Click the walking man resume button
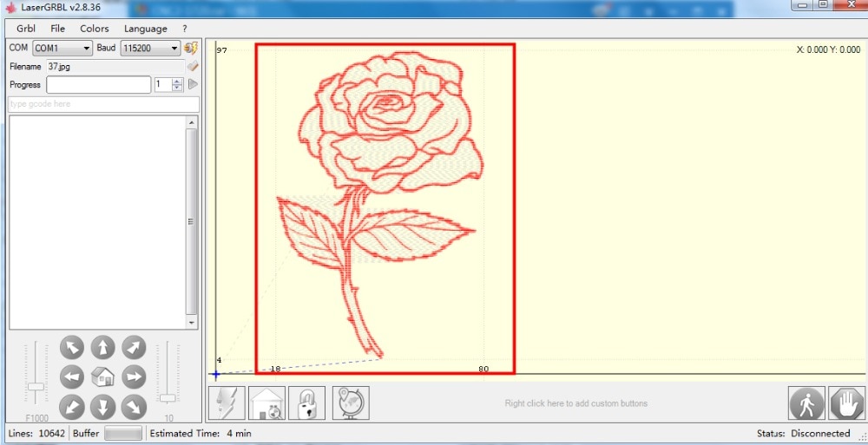 point(806,403)
